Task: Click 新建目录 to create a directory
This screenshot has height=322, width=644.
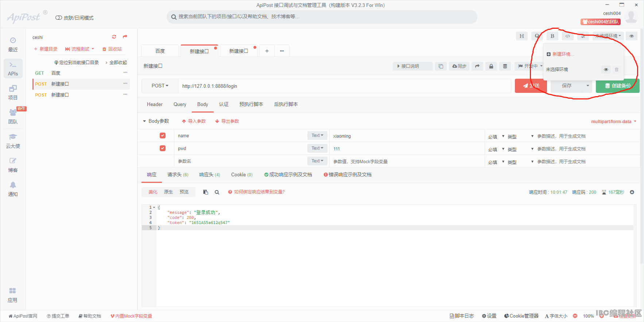Action: coord(46,49)
